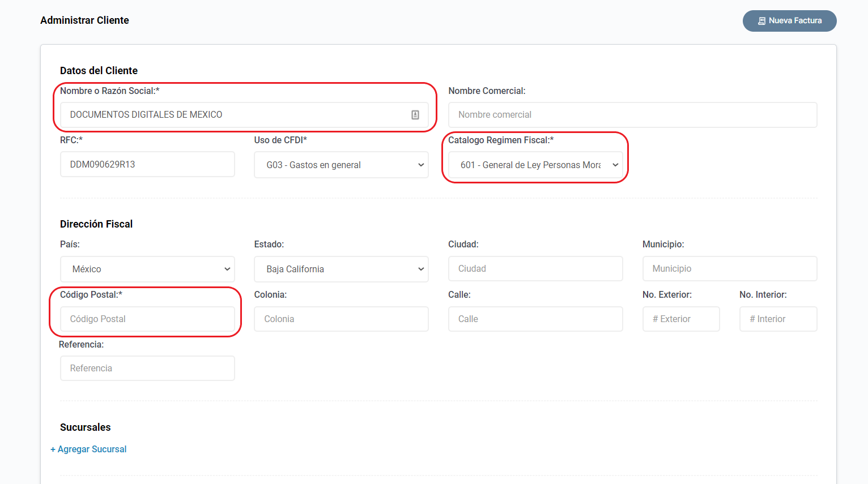868x484 pixels.
Task: Click the Nueva Factura button
Action: [789, 21]
